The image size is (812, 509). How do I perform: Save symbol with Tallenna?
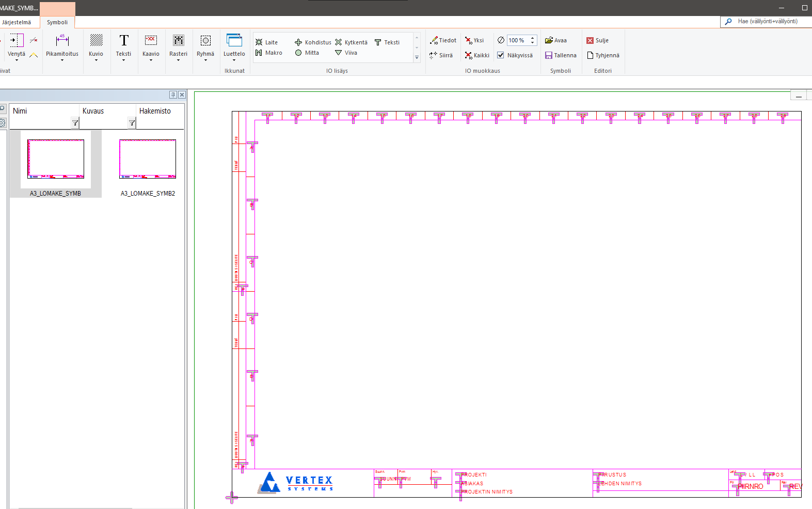tap(561, 55)
